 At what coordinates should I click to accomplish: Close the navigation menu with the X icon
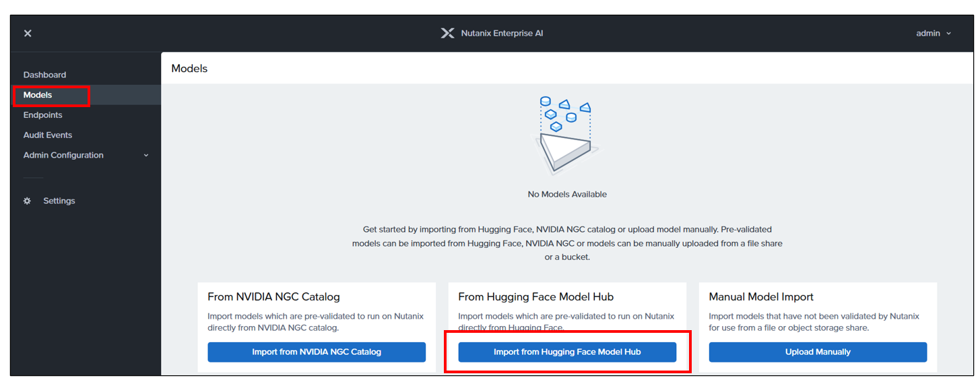[x=28, y=33]
